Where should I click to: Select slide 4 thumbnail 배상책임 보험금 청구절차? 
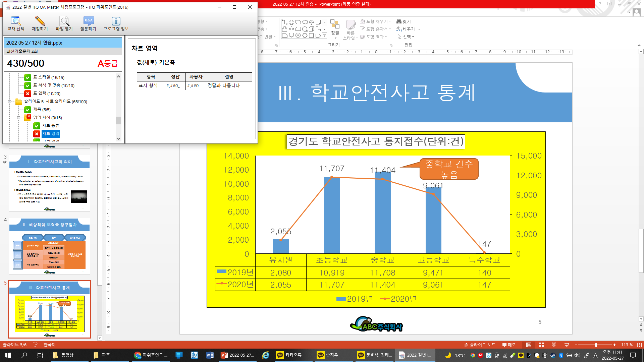coord(49,246)
